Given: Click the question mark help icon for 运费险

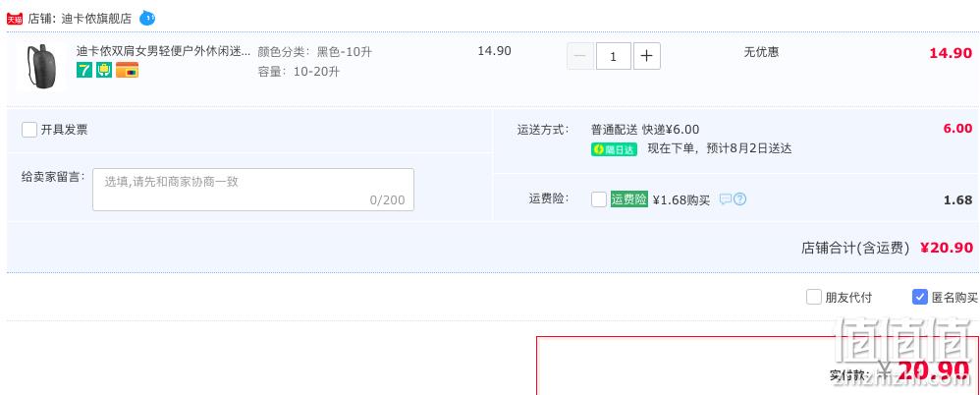Looking at the screenshot, I should [740, 199].
